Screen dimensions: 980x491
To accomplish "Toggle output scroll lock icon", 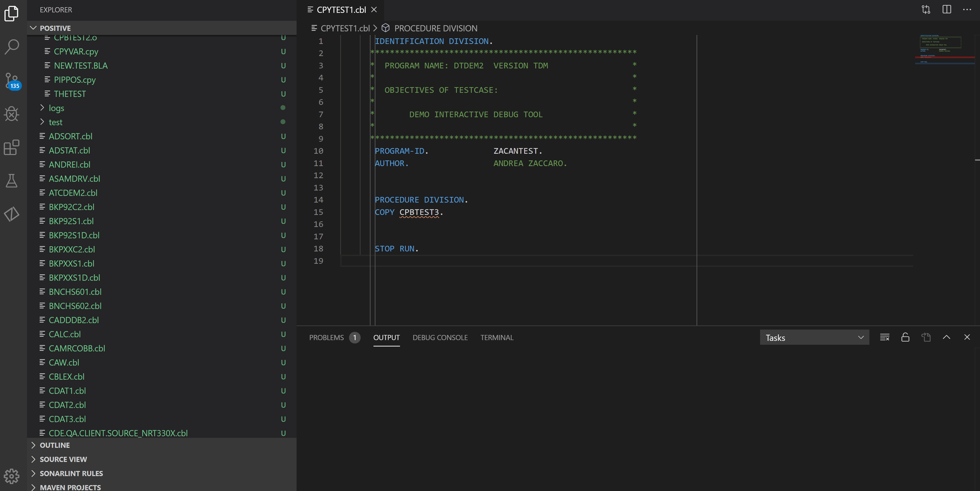I will pos(905,337).
